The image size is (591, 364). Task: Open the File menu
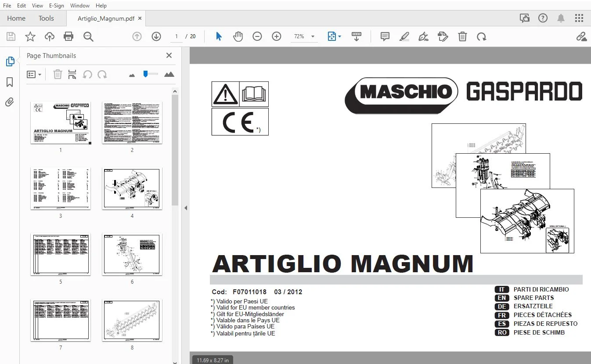[x=7, y=6]
